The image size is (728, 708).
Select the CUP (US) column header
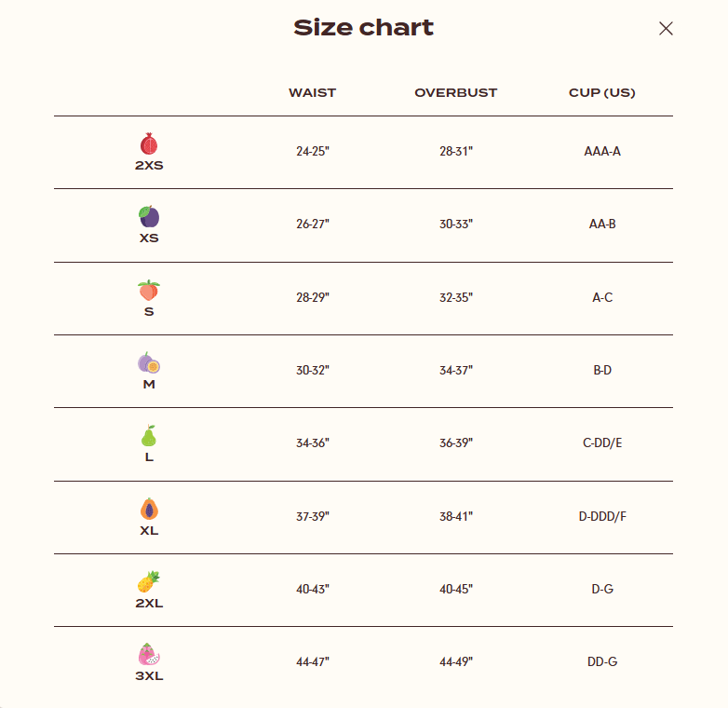click(x=602, y=92)
